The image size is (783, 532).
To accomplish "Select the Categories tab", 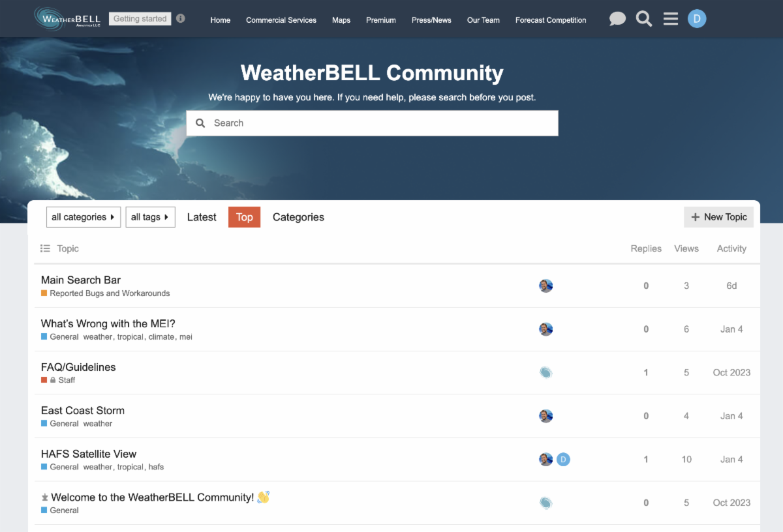I will tap(298, 217).
